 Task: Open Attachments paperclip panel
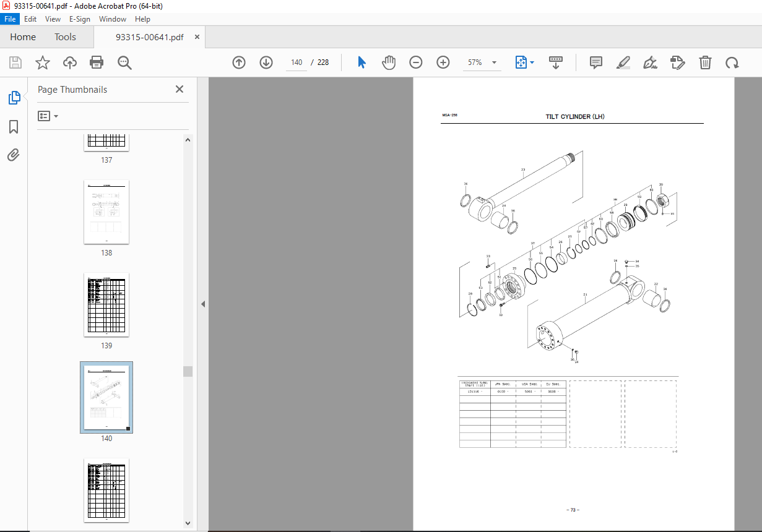coord(14,155)
